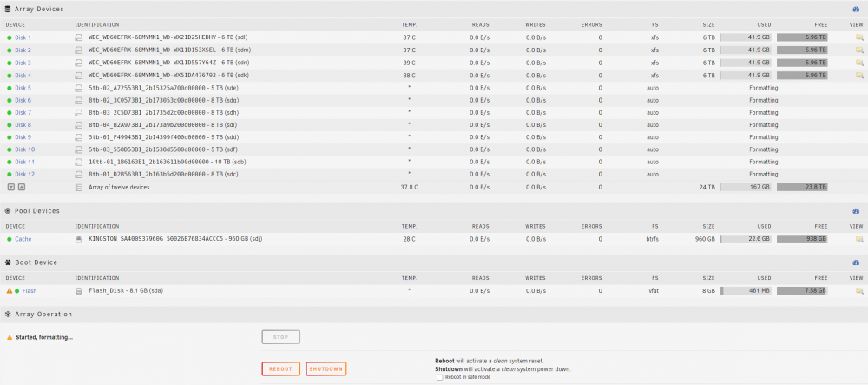Click the Disk 8 green status indicator
The image size is (868, 385).
point(10,124)
